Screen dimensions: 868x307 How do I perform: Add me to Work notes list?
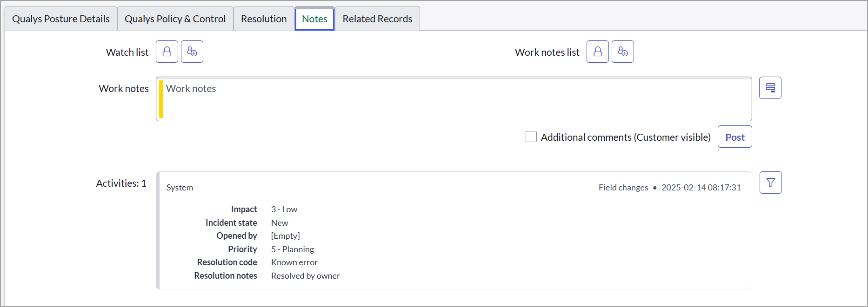click(623, 52)
